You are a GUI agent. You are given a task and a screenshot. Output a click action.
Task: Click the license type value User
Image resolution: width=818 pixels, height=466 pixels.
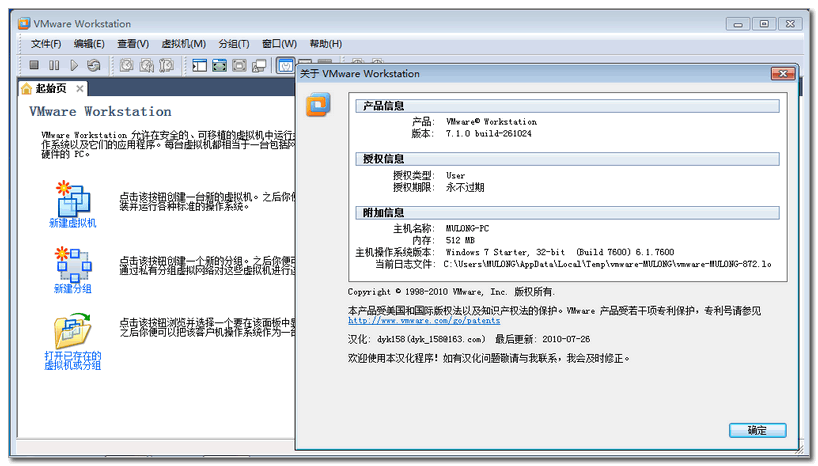tap(455, 176)
